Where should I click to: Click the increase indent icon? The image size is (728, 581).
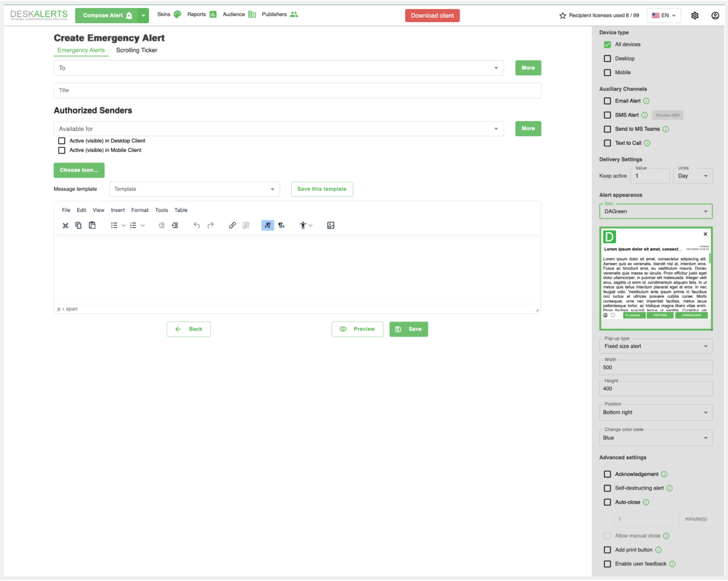(x=175, y=225)
